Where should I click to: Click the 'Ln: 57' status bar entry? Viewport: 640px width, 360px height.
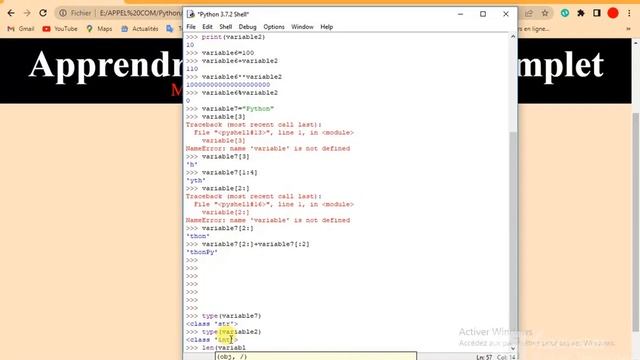tap(484, 357)
